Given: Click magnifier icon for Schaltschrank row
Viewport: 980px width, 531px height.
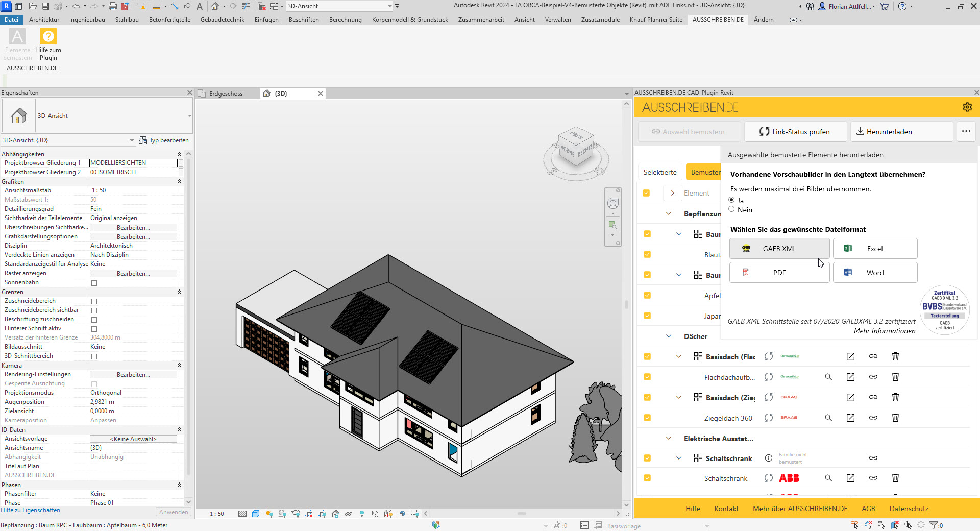Looking at the screenshot, I should (828, 478).
